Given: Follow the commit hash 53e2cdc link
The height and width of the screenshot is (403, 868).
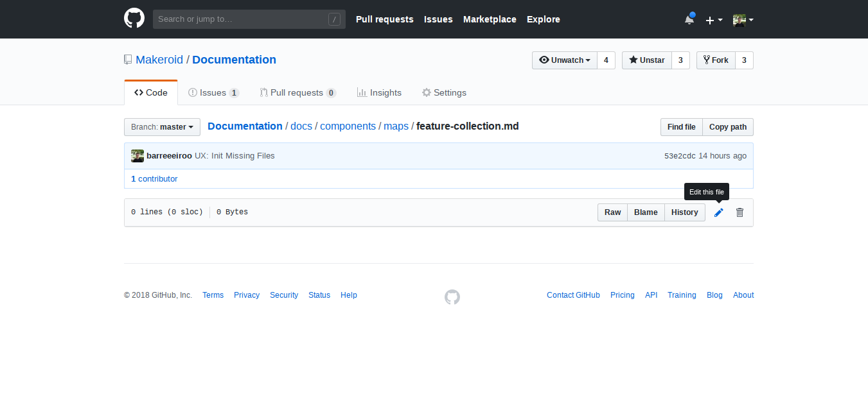Looking at the screenshot, I should coord(680,155).
